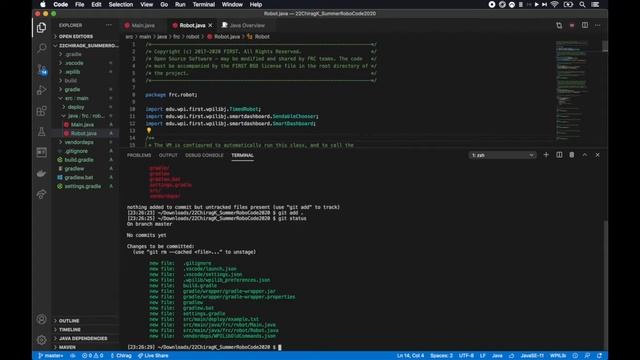640x360 pixels.
Task: Click open changes icon in editor toolbar
Action: click(x=559, y=25)
